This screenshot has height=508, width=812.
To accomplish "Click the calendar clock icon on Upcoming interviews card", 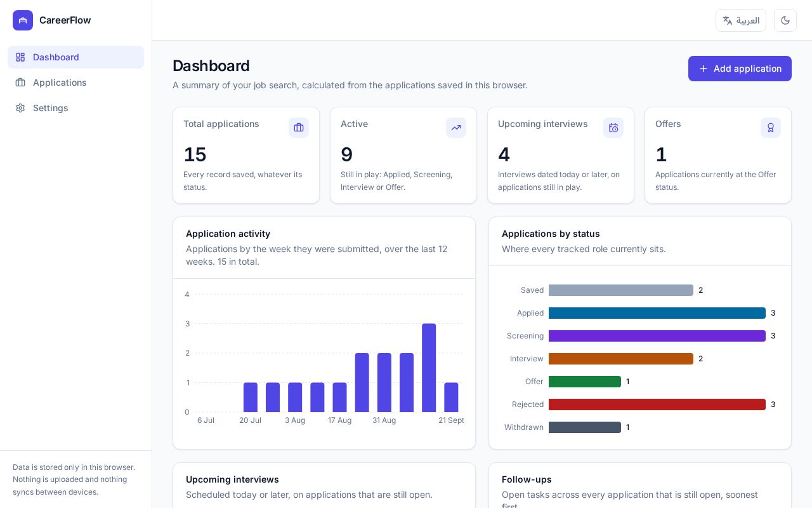I will click(x=613, y=128).
